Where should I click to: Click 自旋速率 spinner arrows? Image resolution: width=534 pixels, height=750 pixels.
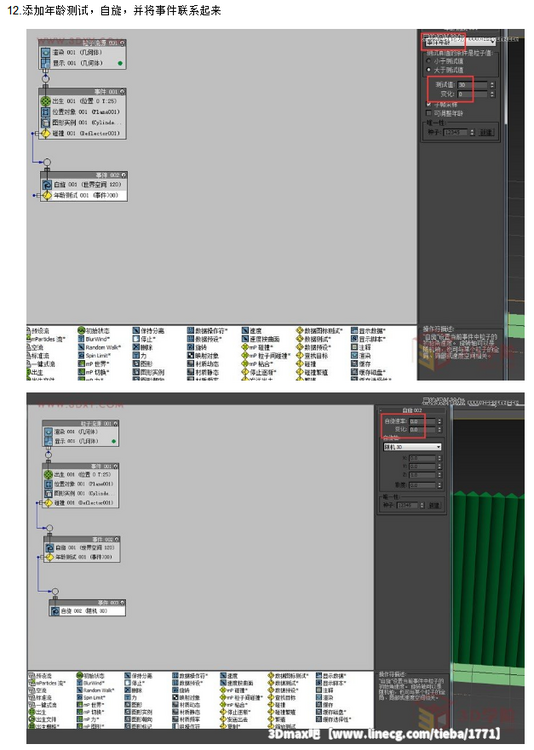tap(439, 421)
